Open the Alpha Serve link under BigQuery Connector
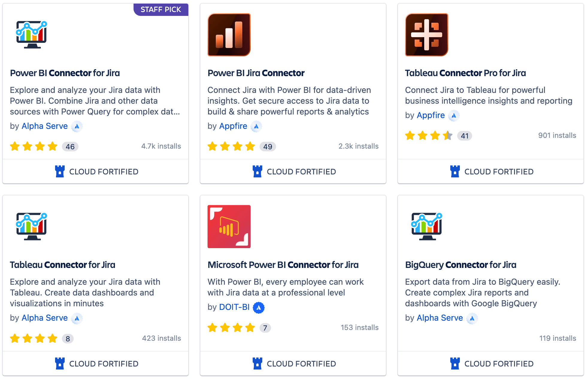Screen dimensions: 588x380 [x=440, y=318]
